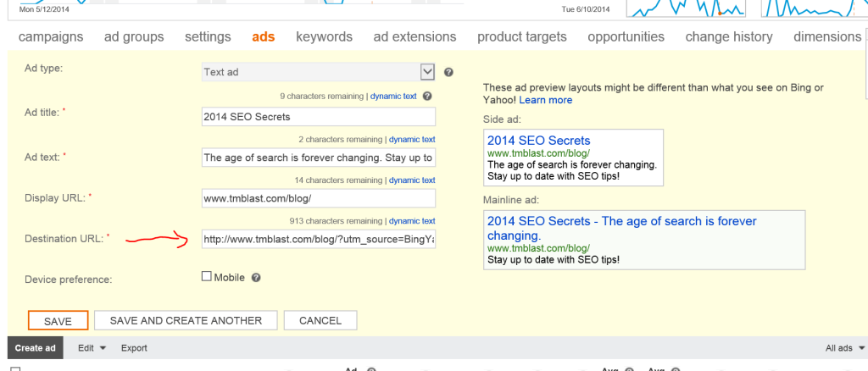
Task: Click dynamic text link above Ad text
Action: (x=413, y=139)
